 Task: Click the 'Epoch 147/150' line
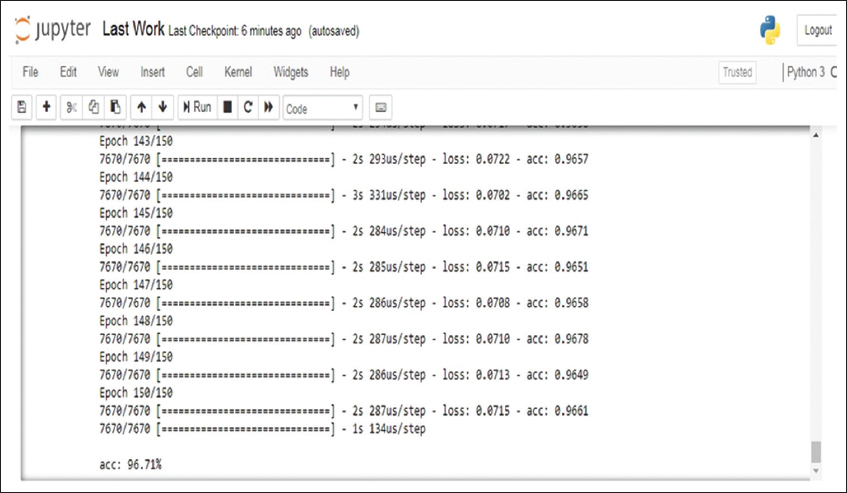coord(136,285)
